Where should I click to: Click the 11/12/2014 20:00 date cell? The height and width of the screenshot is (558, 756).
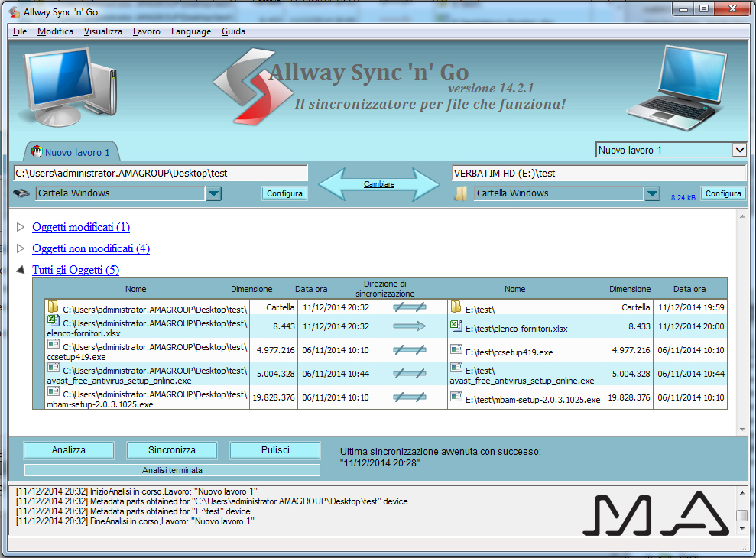691,326
